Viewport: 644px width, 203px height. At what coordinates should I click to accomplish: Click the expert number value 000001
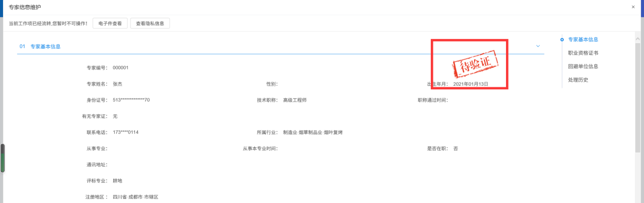[120, 67]
